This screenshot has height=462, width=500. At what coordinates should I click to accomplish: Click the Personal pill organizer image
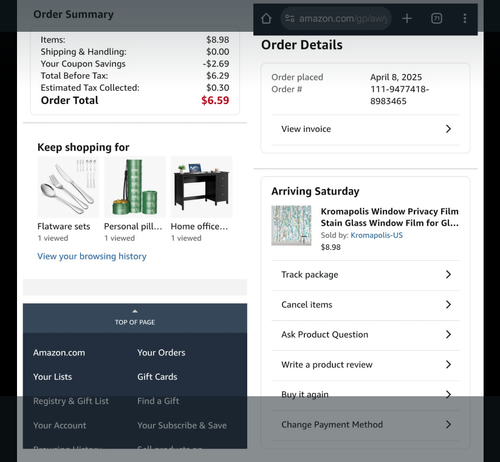click(x=135, y=187)
